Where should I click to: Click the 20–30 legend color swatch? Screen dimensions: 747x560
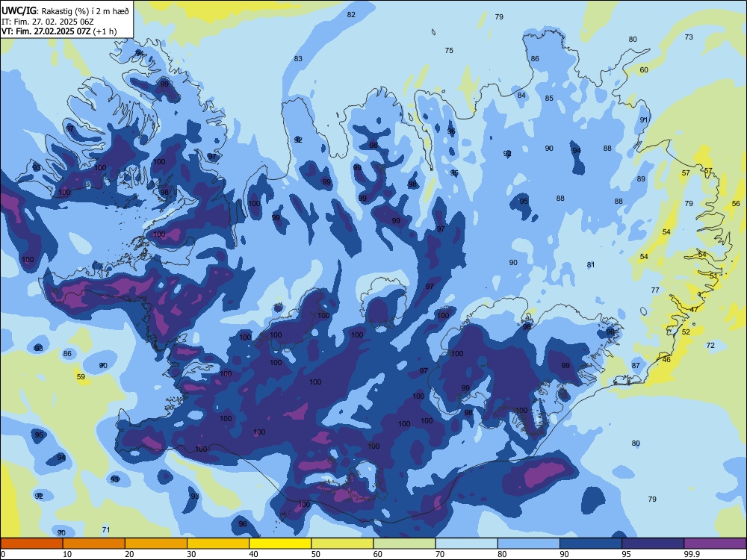coord(156,544)
